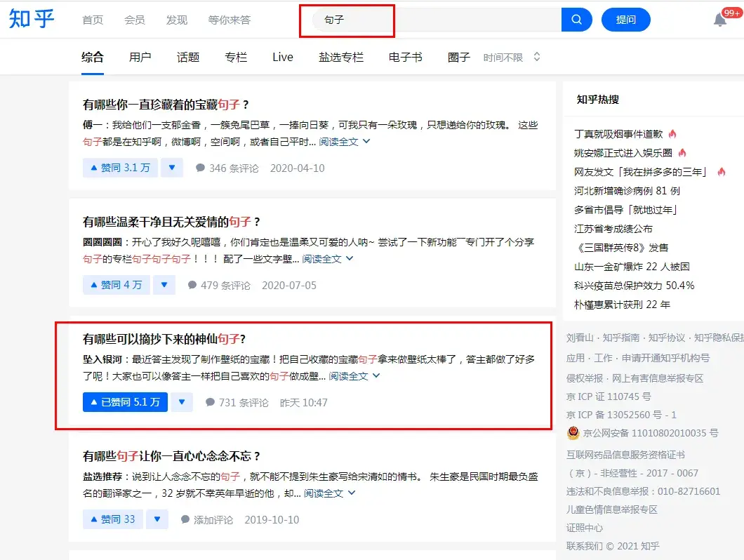Open question 有哪些句子让你一直心心念念不忘

click(x=171, y=456)
